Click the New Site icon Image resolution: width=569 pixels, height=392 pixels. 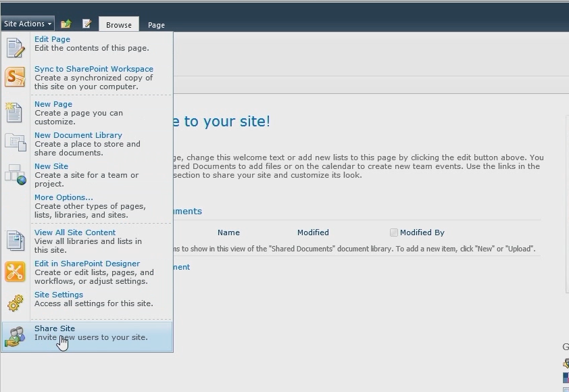click(x=16, y=174)
